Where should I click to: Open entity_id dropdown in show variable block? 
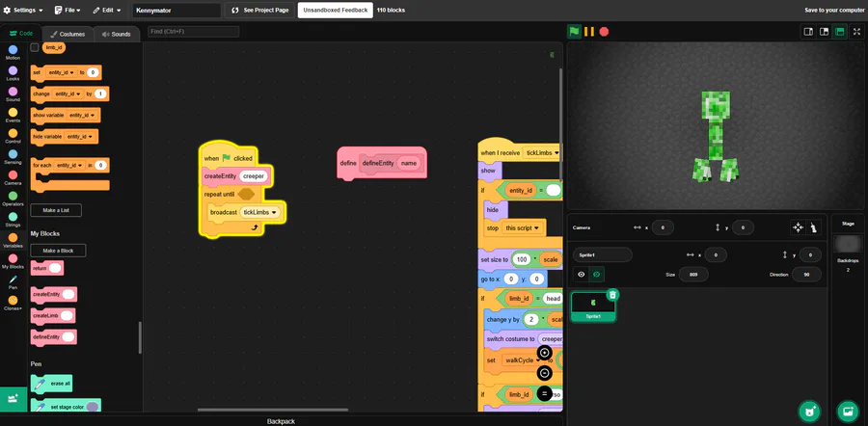click(x=81, y=115)
